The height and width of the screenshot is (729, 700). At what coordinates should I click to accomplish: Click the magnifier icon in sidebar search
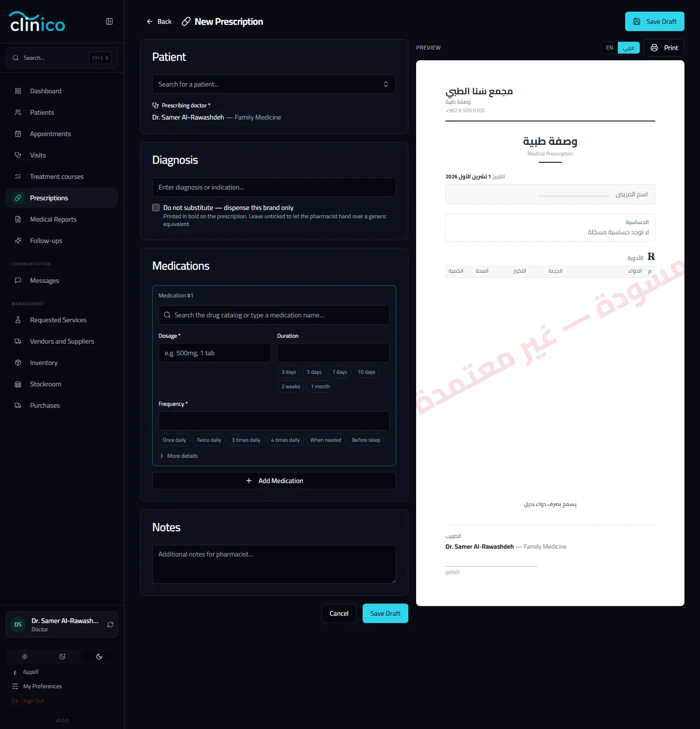(16, 58)
